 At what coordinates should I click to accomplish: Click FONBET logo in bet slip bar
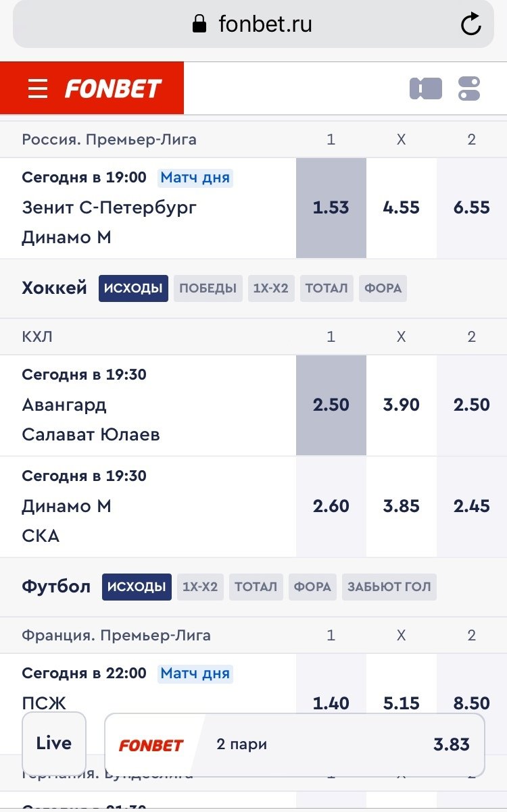point(151,745)
